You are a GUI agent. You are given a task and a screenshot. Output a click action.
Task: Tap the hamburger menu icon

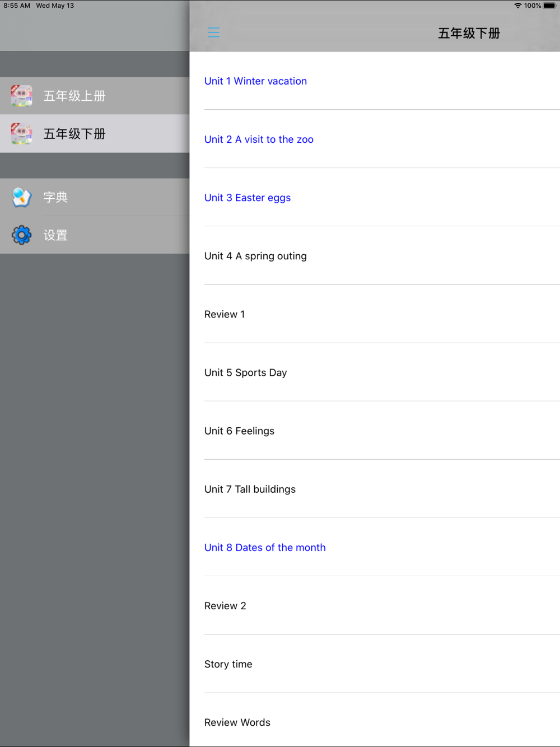(213, 32)
